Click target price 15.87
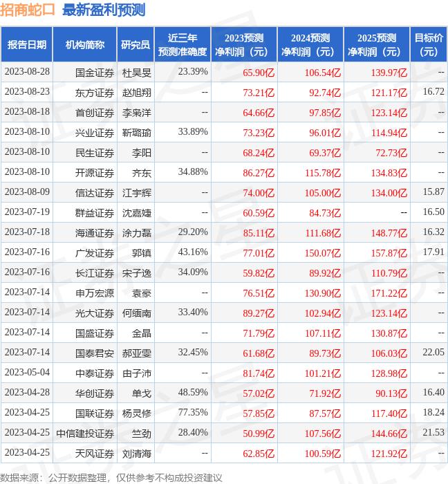This screenshot has height=484, width=448. click(x=433, y=192)
